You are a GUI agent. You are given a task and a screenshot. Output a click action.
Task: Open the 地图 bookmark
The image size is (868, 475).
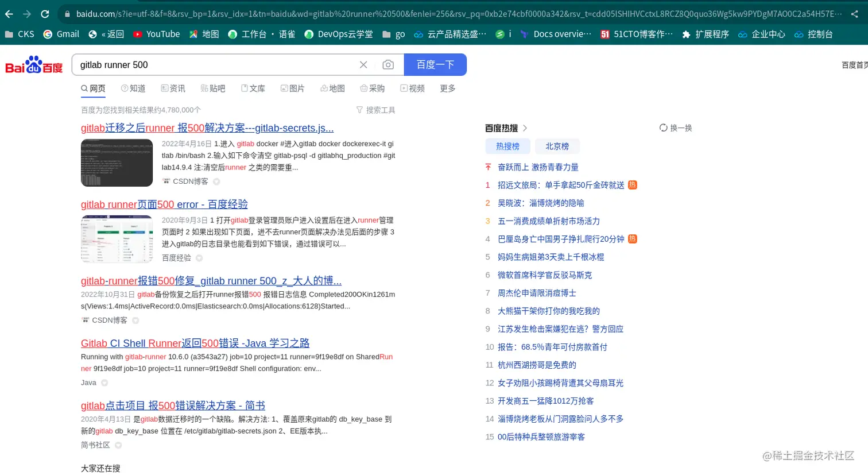tap(204, 34)
